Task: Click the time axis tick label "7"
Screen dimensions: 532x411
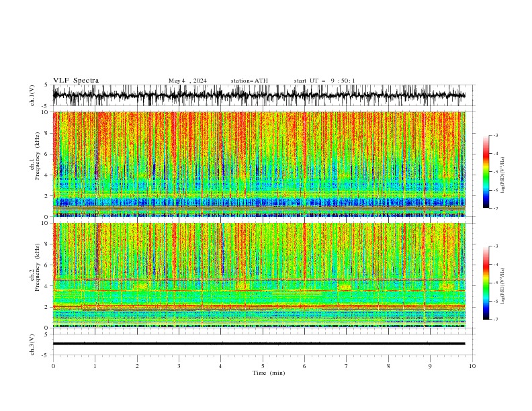Action: (x=347, y=366)
